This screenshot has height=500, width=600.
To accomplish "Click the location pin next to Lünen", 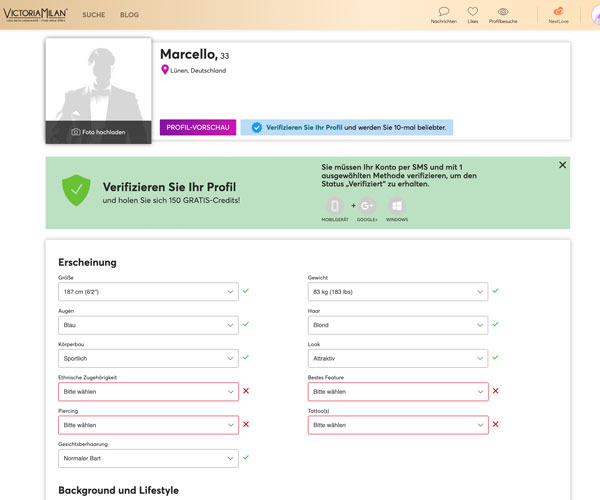I will tap(165, 70).
